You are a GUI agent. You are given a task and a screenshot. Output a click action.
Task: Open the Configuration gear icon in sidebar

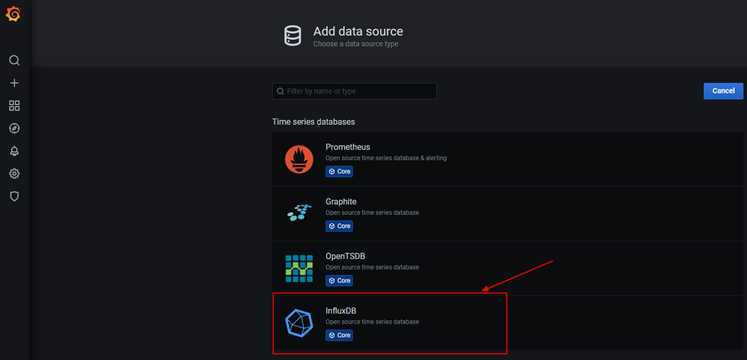[14, 173]
